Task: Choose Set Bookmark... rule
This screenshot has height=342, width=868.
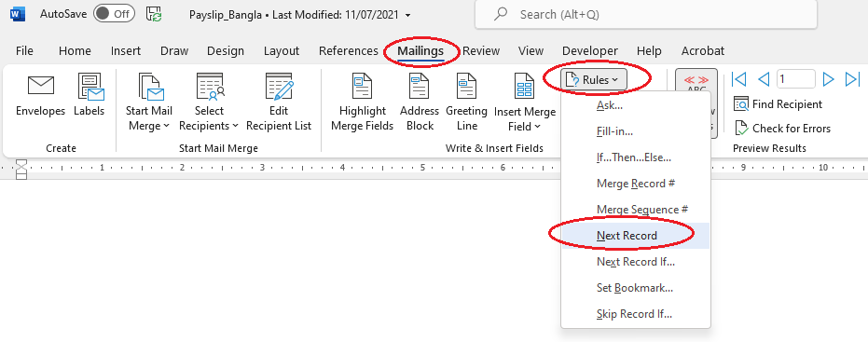Action: point(635,287)
